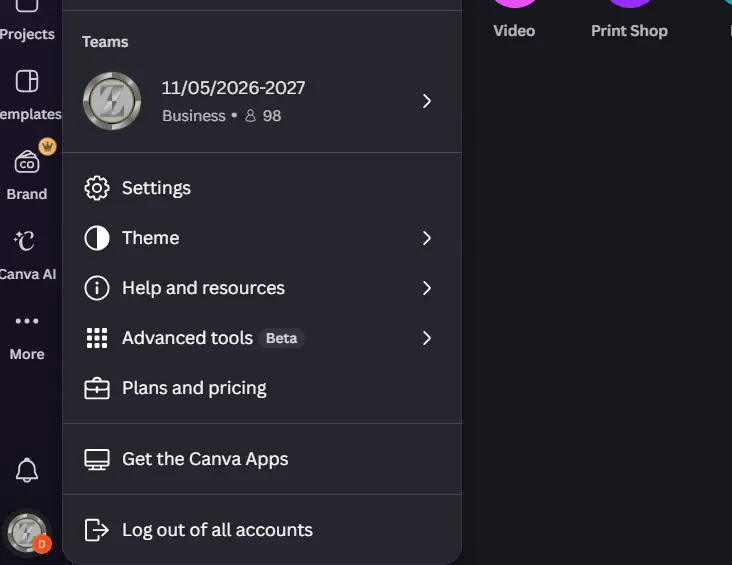Click the More three-dots icon
This screenshot has height=565, width=732.
pyautogui.click(x=27, y=321)
